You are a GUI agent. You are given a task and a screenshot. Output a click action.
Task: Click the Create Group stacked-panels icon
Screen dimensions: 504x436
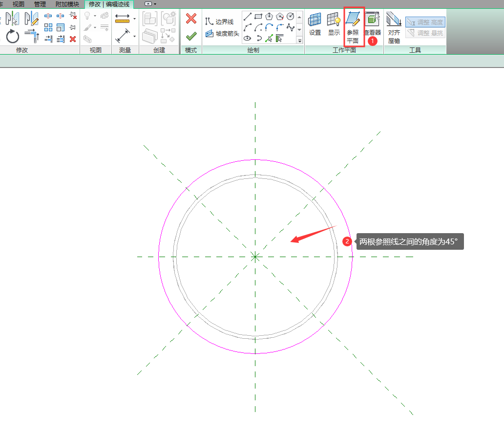point(150,36)
